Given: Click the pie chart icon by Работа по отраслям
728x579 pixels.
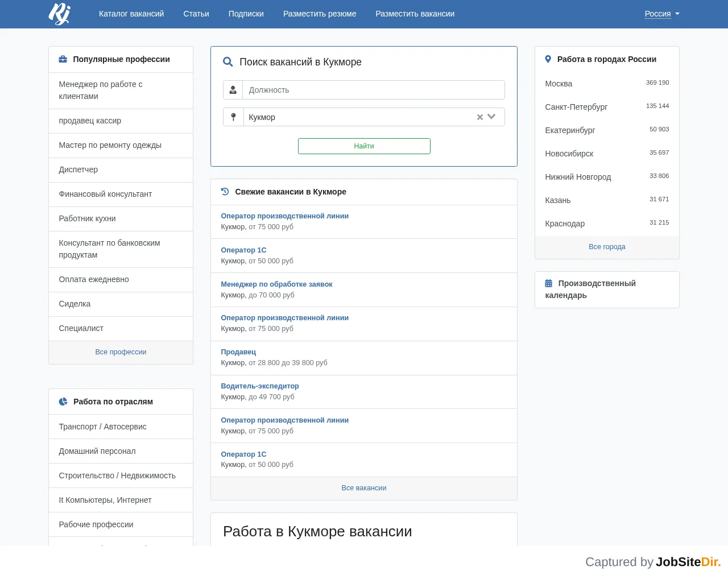Looking at the screenshot, I should (x=63, y=402).
